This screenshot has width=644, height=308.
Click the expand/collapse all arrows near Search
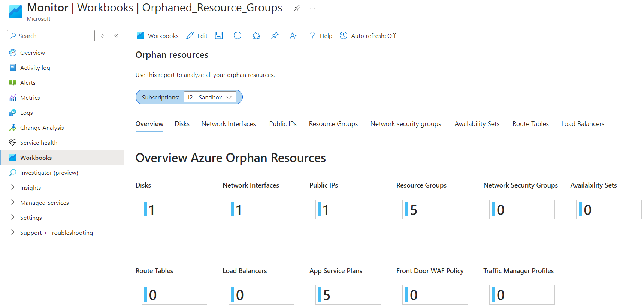coord(102,36)
